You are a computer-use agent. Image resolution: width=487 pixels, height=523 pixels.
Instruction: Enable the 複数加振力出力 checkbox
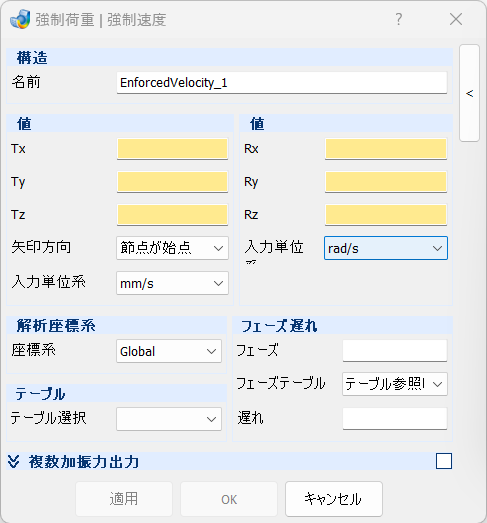tap(444, 461)
